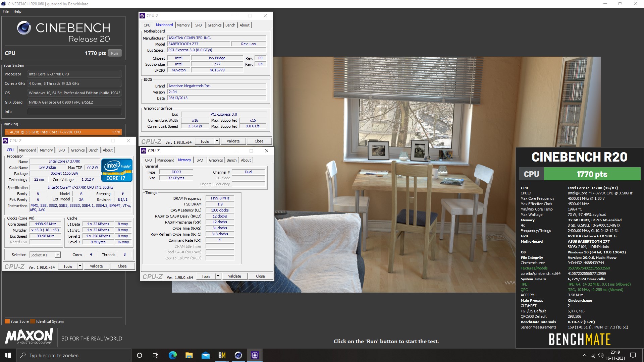Switch to Cinebench taskbar icon
The image size is (644, 362).
point(238,355)
